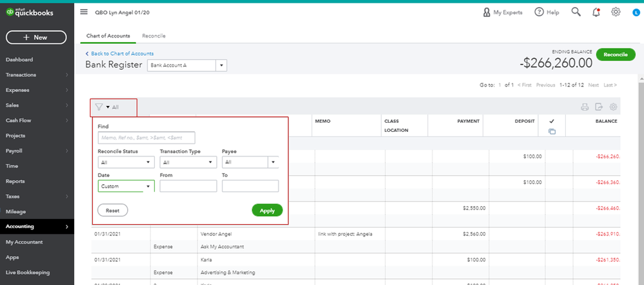The height and width of the screenshot is (285, 644).
Task: Click the QuickBooks logo
Action: click(x=29, y=12)
